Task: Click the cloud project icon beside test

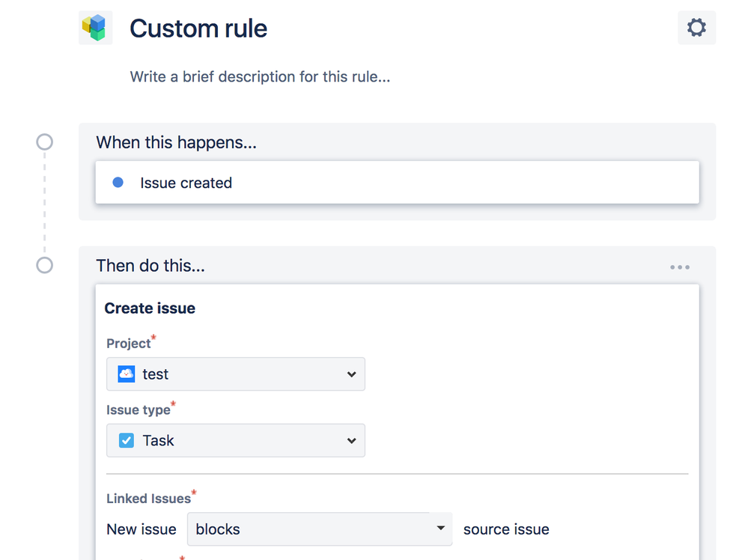Action: [x=127, y=374]
